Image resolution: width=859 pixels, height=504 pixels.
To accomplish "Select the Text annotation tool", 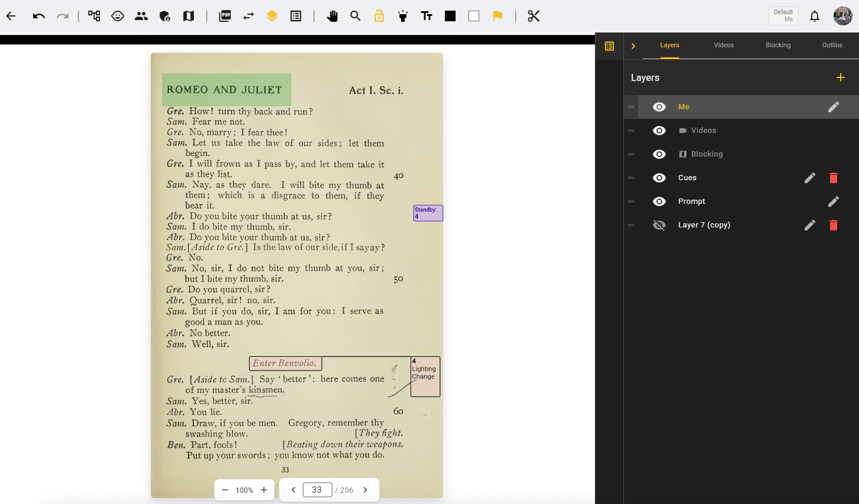I will [x=427, y=16].
